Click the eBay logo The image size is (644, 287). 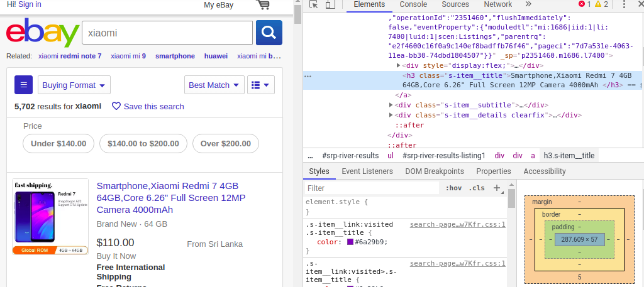tap(42, 33)
